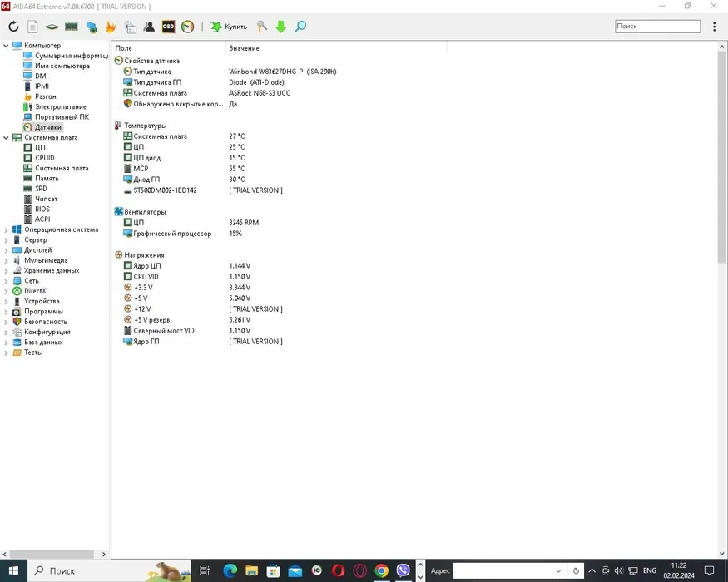728x582 pixels.
Task: Click the OSD panel toolbar icon
Action: click(x=169, y=27)
